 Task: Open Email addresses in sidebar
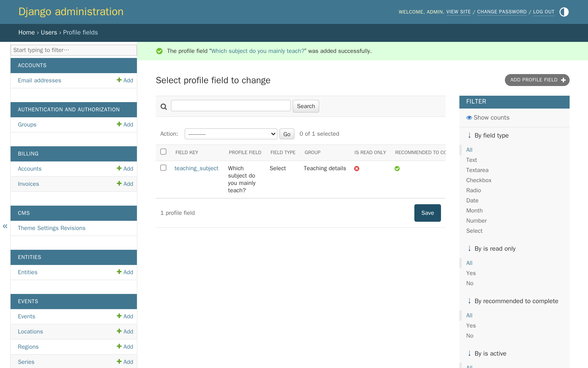39,80
